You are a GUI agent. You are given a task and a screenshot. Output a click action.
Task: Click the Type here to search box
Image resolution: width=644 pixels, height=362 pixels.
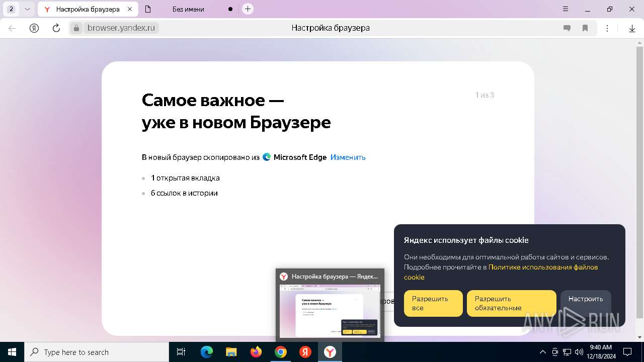coord(97,352)
